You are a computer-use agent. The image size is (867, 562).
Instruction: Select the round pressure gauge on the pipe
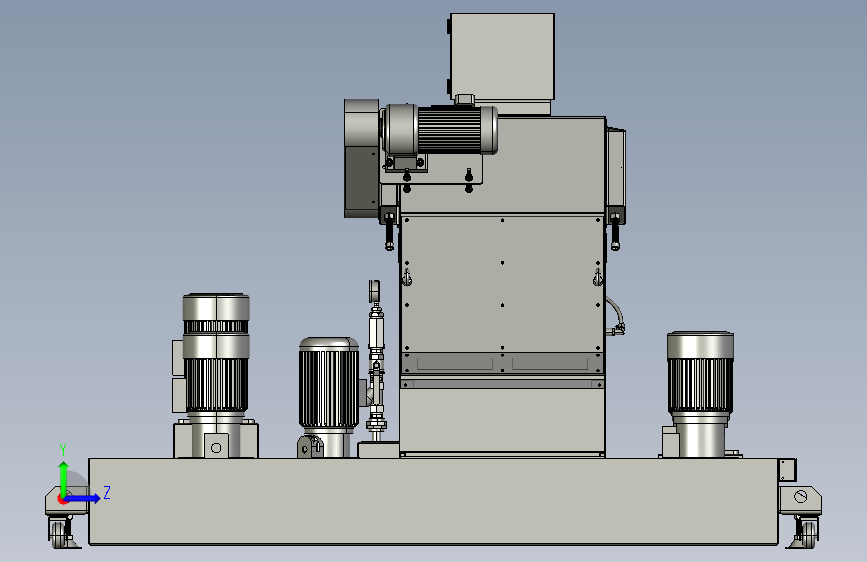point(374,291)
